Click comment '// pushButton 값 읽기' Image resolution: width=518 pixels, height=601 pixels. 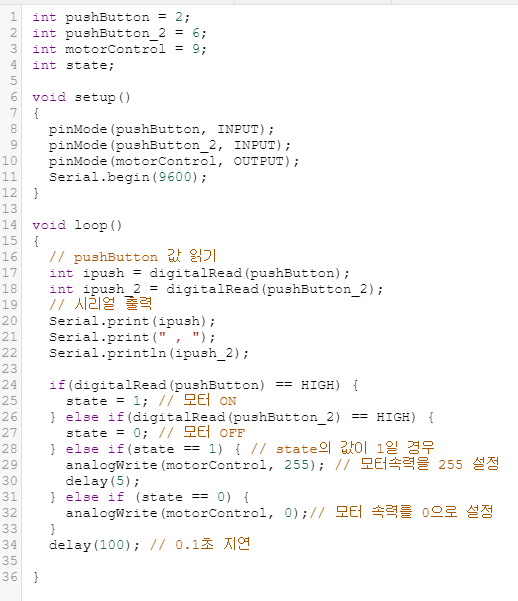(133, 256)
